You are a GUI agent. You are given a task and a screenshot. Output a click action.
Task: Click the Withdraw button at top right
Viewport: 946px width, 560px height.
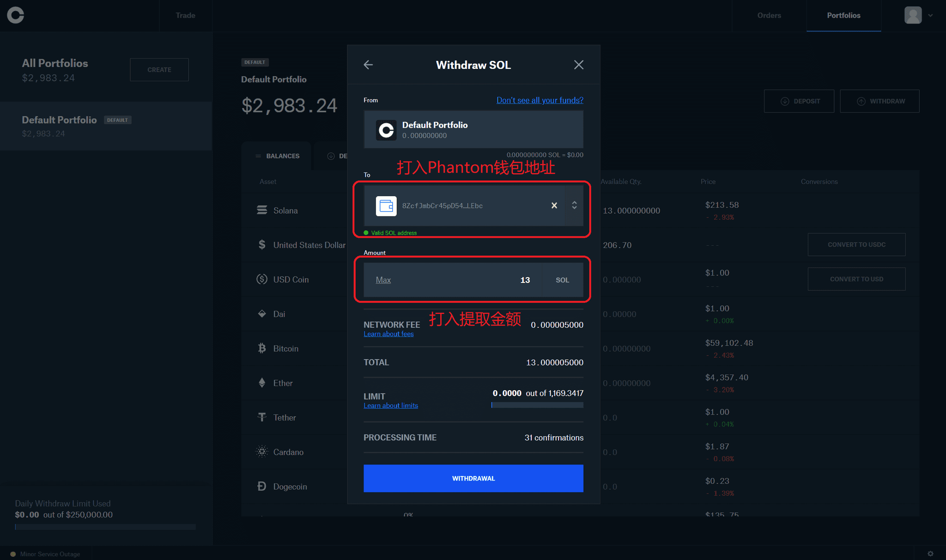pos(879,101)
